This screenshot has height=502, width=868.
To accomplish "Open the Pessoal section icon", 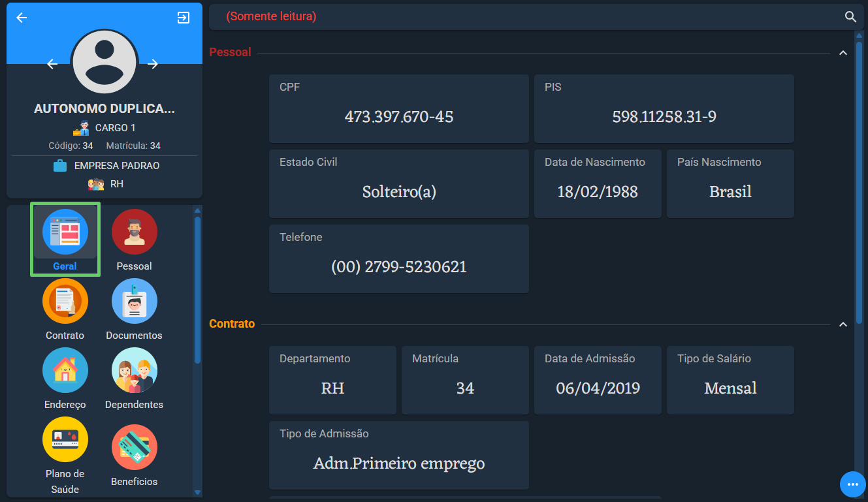I will point(135,232).
